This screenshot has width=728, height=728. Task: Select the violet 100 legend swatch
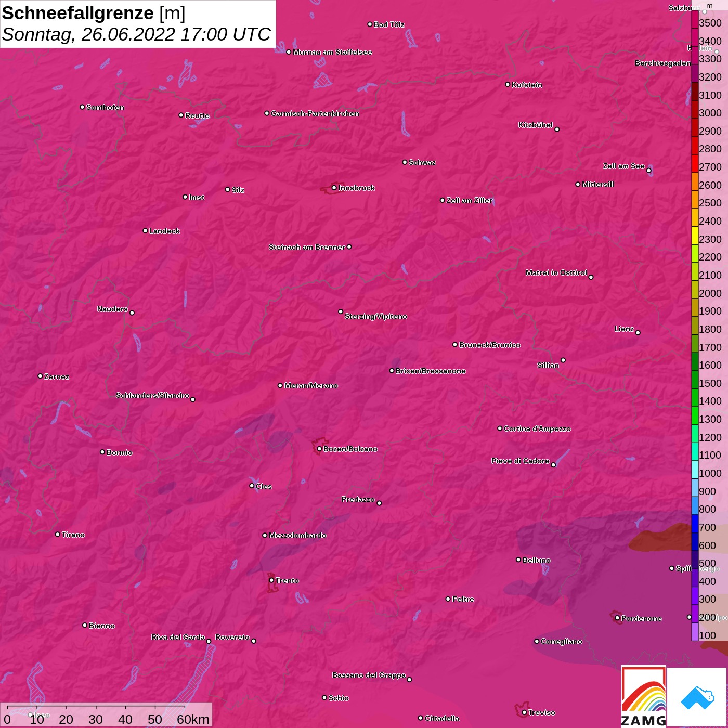[695, 632]
